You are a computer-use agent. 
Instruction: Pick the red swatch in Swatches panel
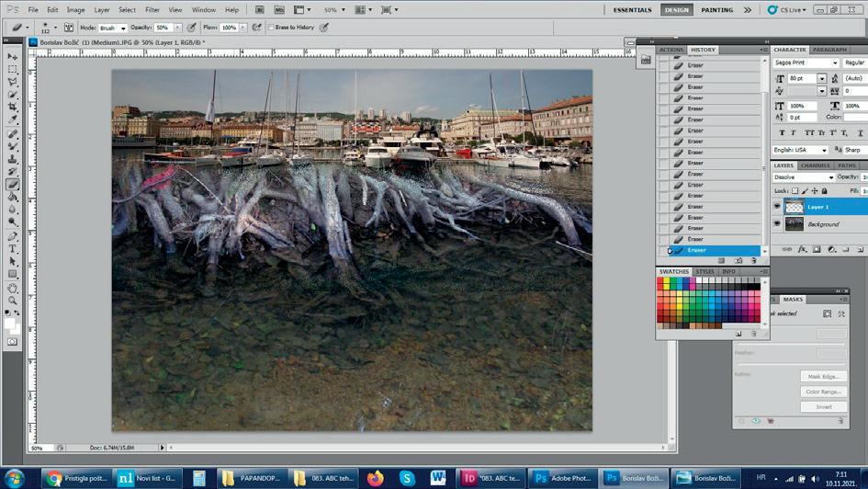659,281
